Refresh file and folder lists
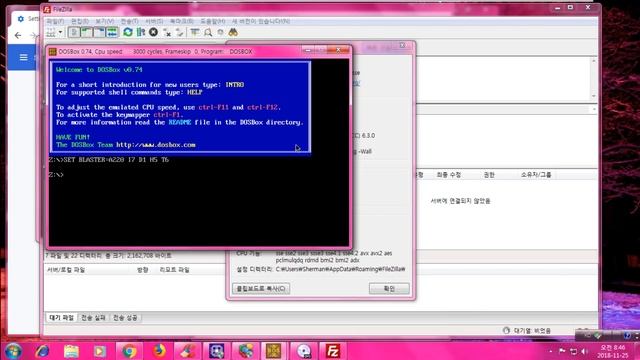Image resolution: width=640 pixels, height=360 pixels. [128, 32]
